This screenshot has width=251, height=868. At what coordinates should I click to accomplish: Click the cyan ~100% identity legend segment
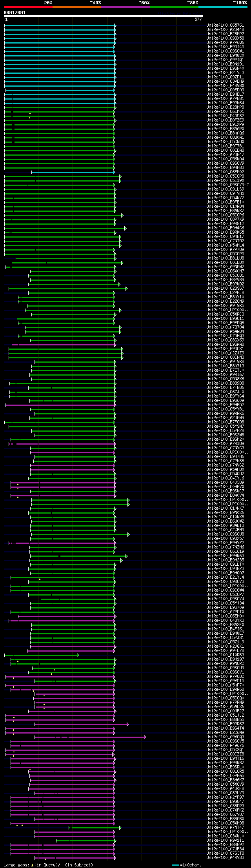pos(223,7)
